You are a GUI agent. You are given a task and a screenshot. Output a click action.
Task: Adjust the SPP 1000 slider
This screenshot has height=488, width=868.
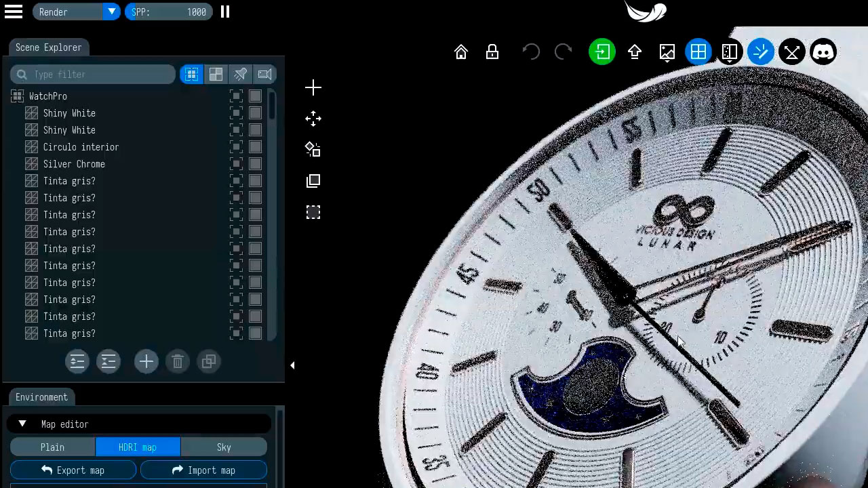point(168,12)
